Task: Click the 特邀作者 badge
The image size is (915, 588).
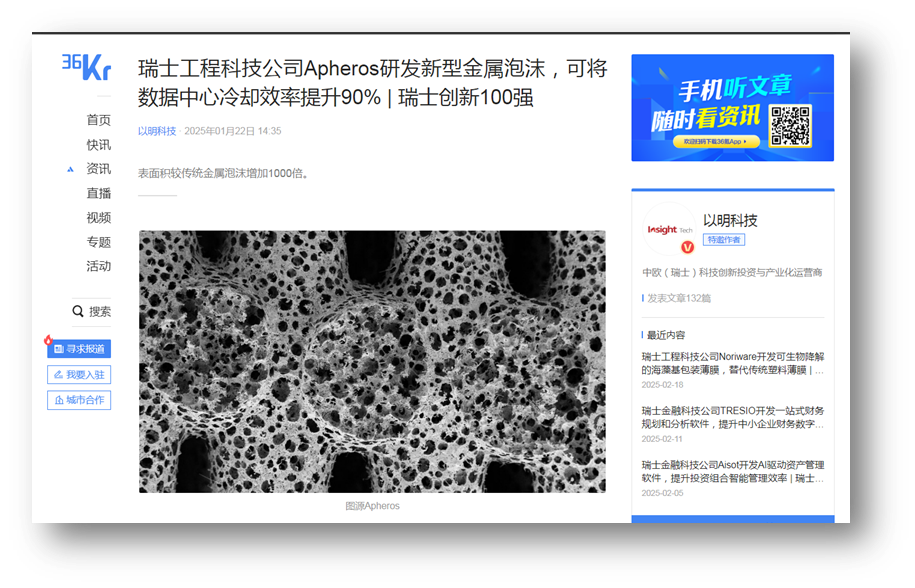Action: (x=724, y=240)
